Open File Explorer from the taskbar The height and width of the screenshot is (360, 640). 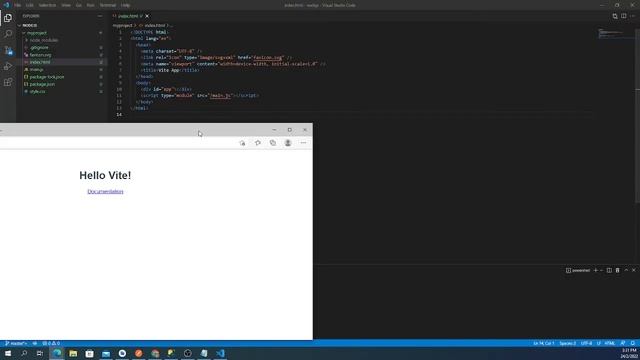pyautogui.click(x=73, y=353)
